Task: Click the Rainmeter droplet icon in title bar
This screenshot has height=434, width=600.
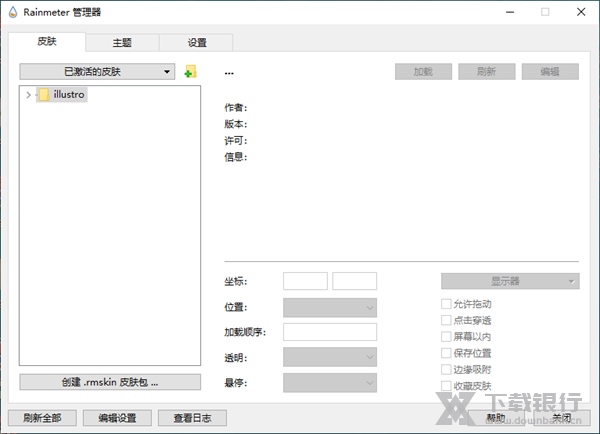Action: point(11,12)
